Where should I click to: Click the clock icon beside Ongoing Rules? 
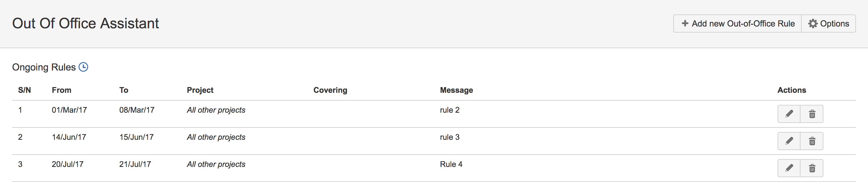(x=83, y=67)
